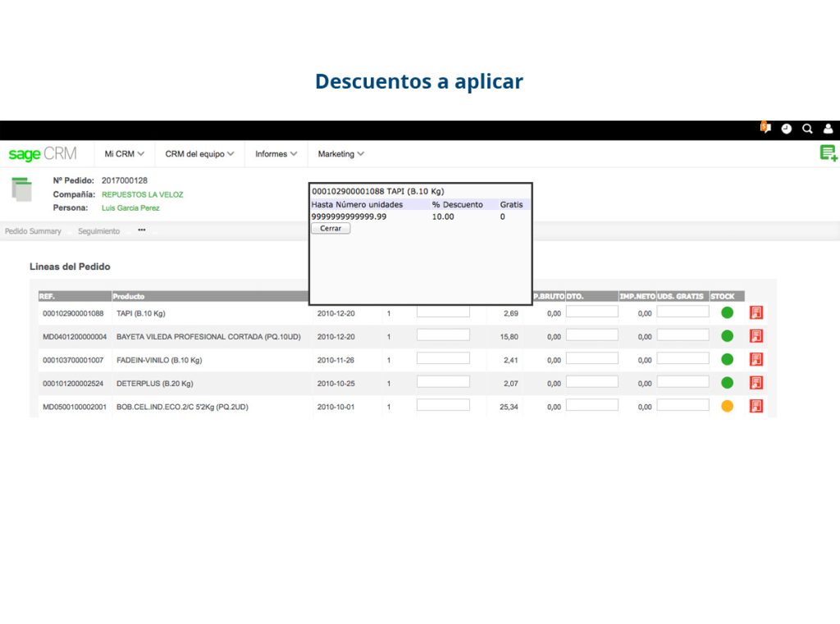The image size is (840, 624).
Task: Expand the CRM del equipo menu
Action: (199, 154)
